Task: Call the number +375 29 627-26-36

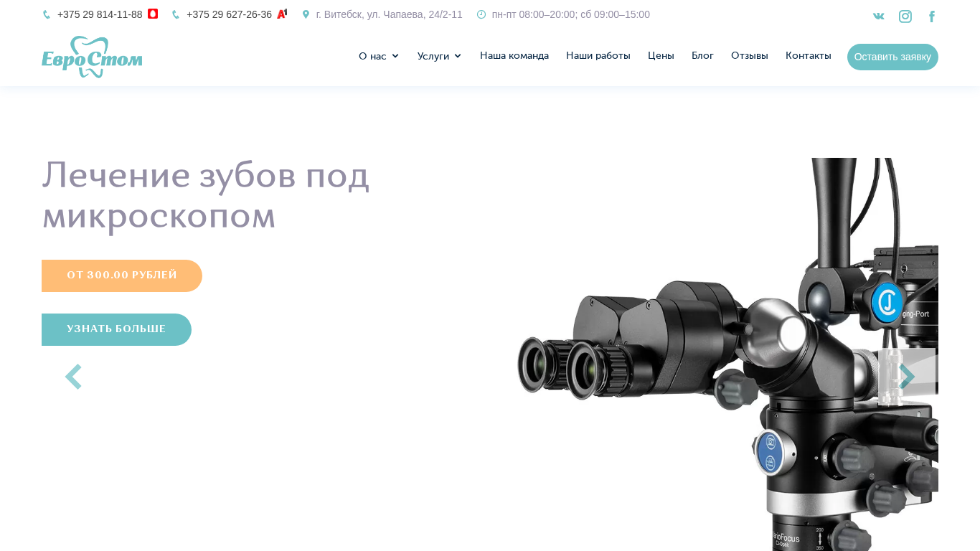Action: click(229, 14)
